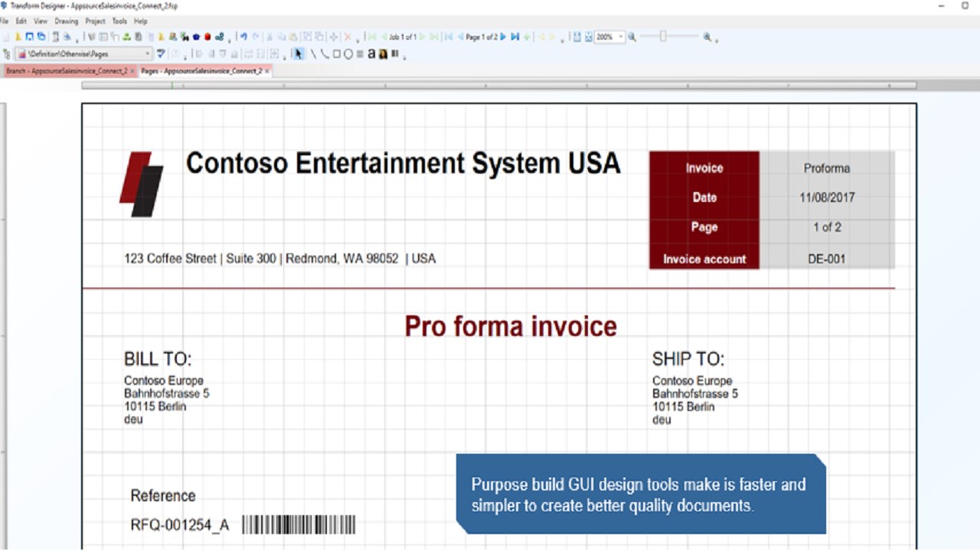The height and width of the screenshot is (551, 980).
Task: Go to the previous page arrow
Action: [x=461, y=37]
